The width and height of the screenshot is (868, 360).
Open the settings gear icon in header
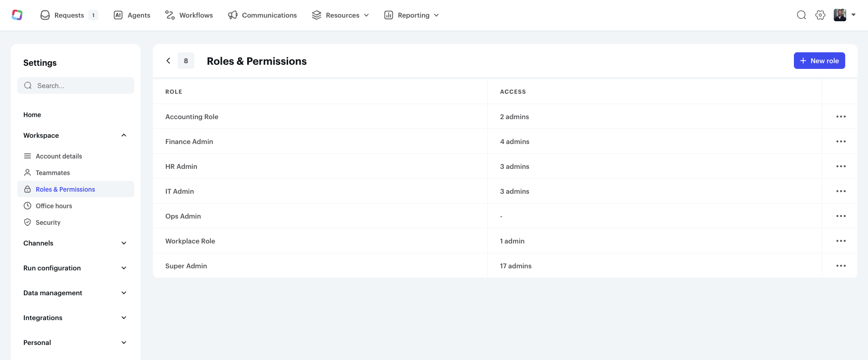tap(820, 15)
